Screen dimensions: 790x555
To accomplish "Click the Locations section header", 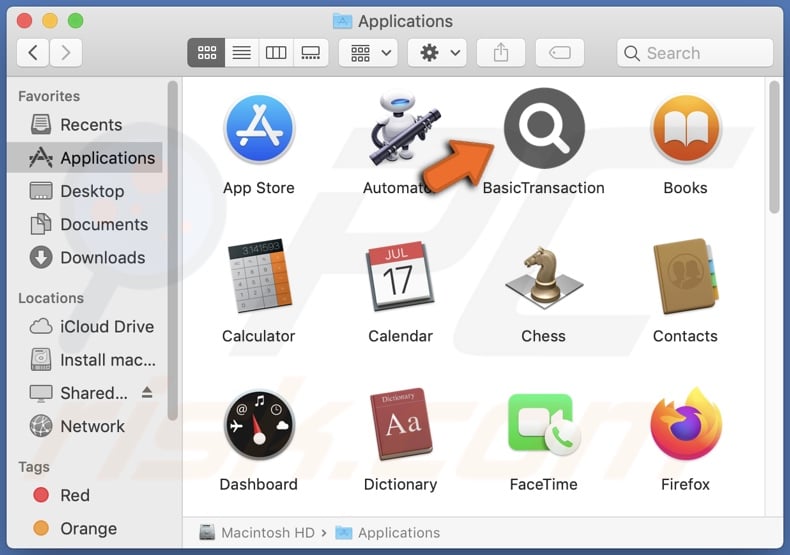I will tap(51, 298).
